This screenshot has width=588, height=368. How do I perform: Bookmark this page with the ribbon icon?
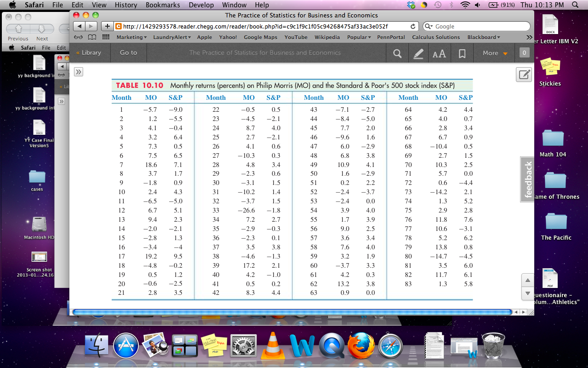[x=462, y=54]
